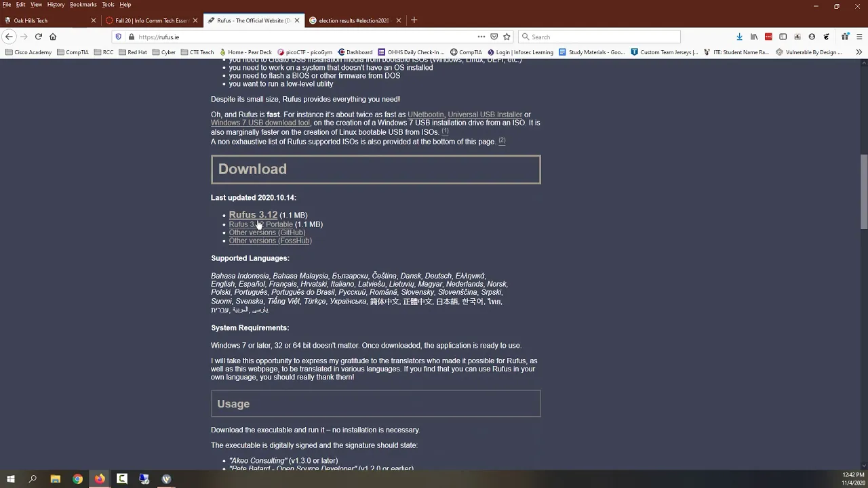Click site security padlock icon
868x488 pixels.
(x=131, y=37)
